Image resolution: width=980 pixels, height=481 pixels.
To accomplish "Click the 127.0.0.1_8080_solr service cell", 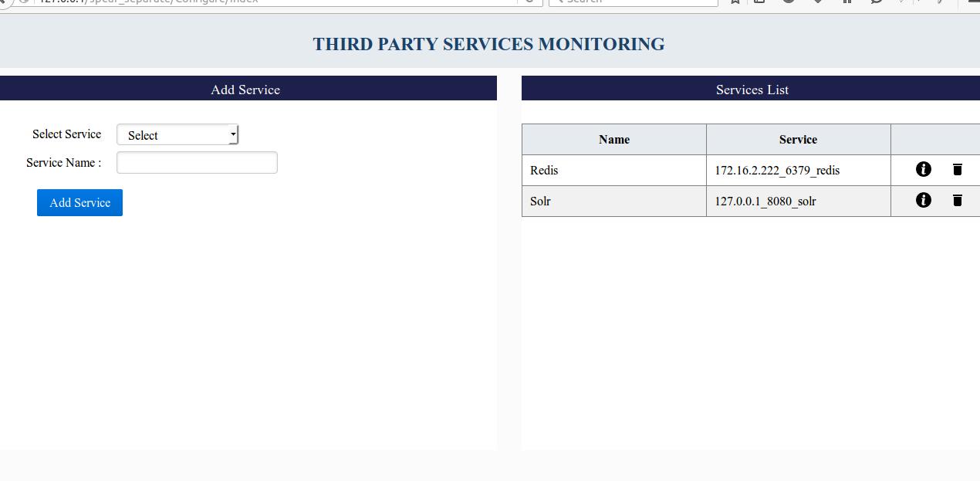I will (x=799, y=201).
